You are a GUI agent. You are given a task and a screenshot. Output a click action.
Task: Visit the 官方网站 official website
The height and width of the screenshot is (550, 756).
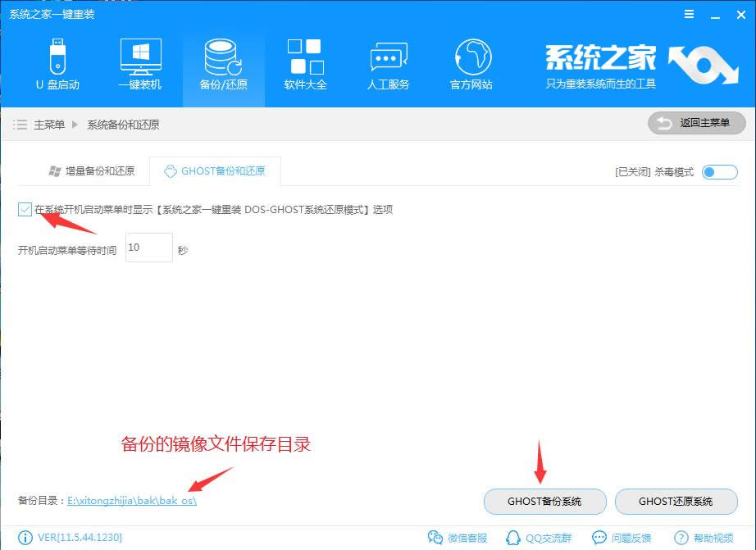pos(471,65)
